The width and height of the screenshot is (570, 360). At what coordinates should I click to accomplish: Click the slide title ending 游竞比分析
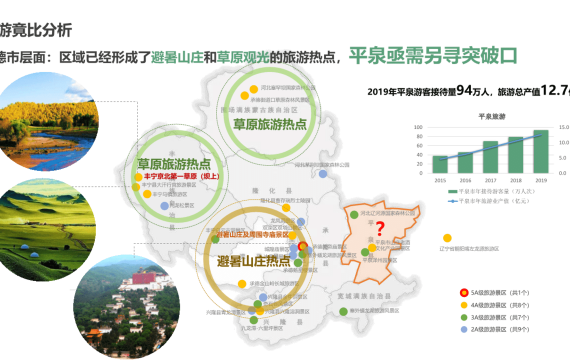point(36,30)
